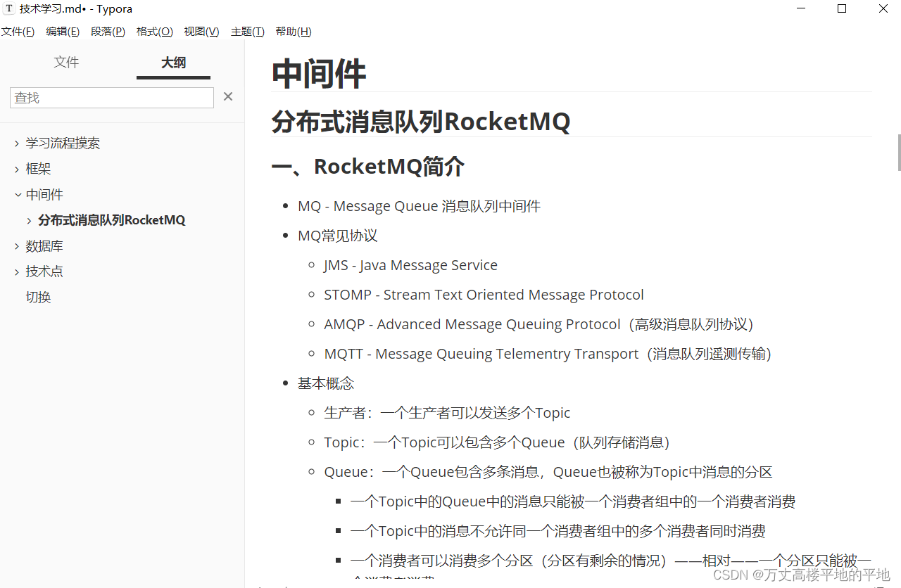
Task: Jump to 学习流程摸索 in outline
Action: (x=63, y=143)
